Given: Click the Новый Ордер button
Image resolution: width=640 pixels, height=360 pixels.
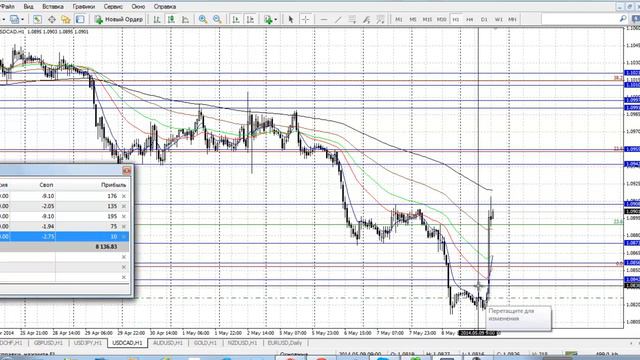Looking at the screenshot, I should click(119, 19).
